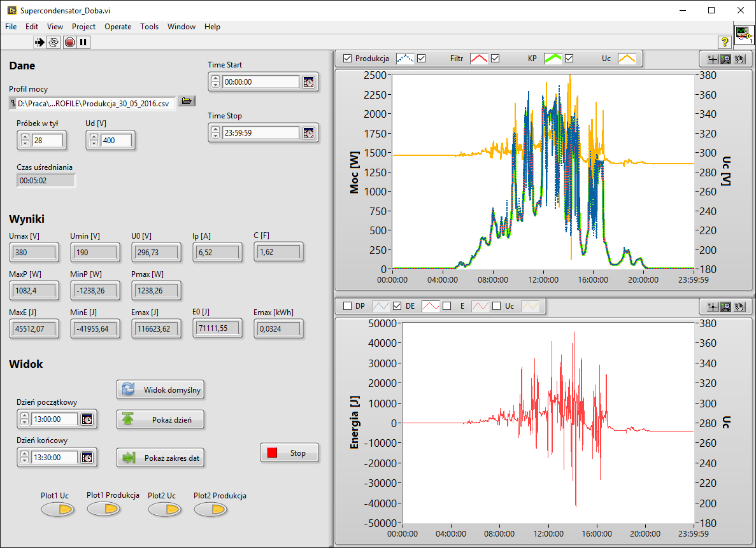Open the View menu
756x548 pixels.
point(55,27)
